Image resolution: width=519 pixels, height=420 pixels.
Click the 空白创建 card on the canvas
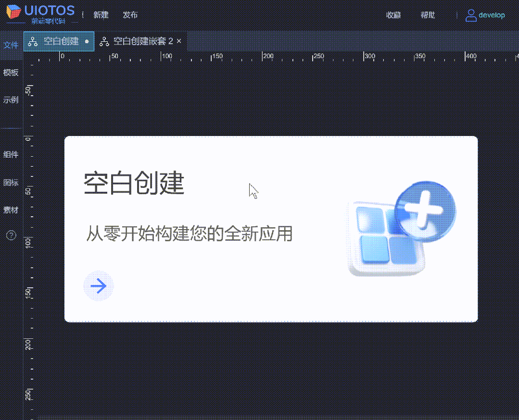click(271, 228)
